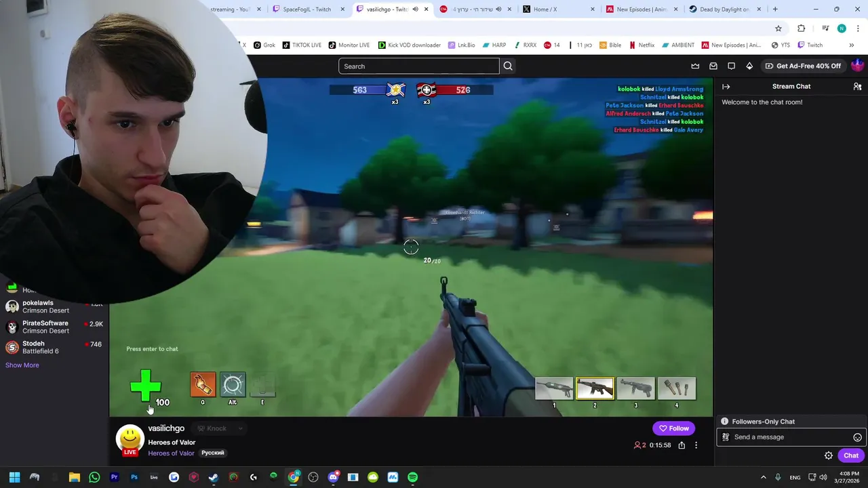Click the vasilichgo channel avatar
Screen dimensions: 868x488
click(130, 439)
